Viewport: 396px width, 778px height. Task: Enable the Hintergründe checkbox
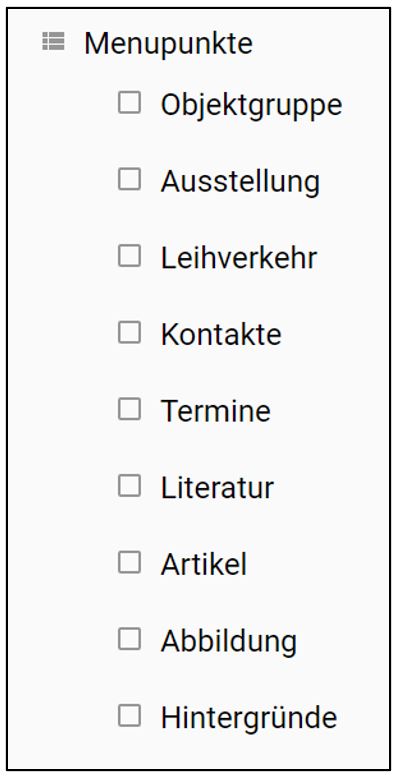(130, 715)
